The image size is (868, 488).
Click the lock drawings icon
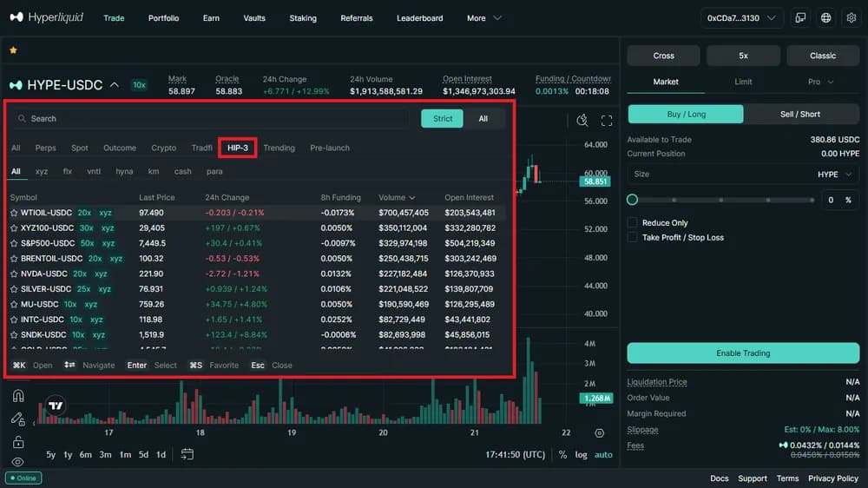pyautogui.click(x=18, y=441)
